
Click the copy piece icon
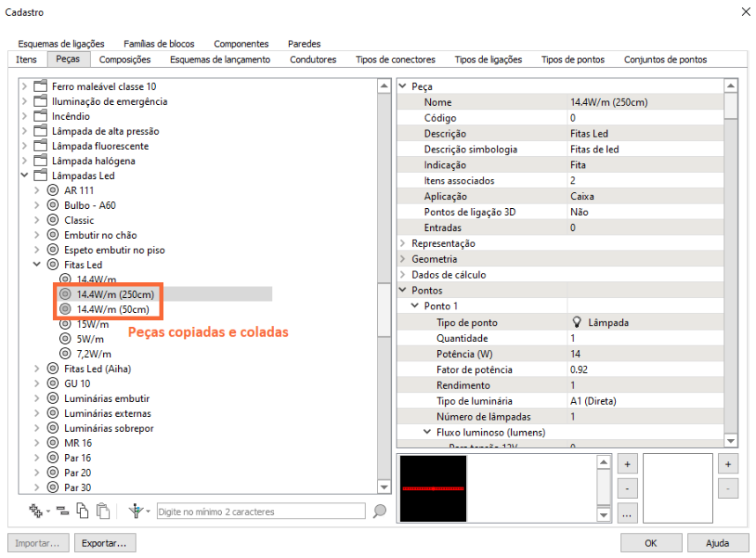83,511
